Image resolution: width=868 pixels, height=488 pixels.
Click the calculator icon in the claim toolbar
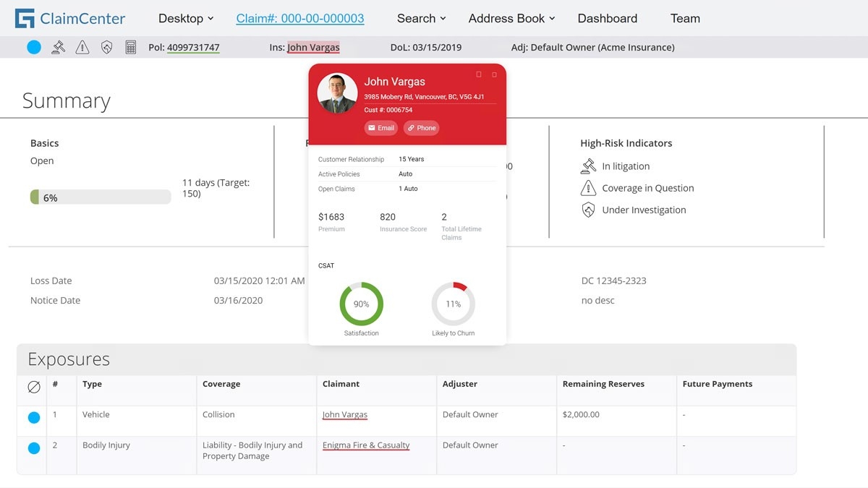point(131,47)
